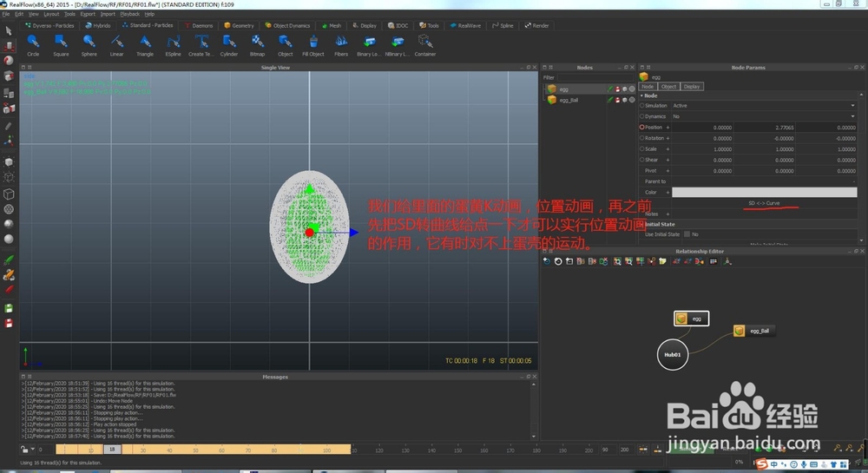Open the Display tab in Node Params
The height and width of the screenshot is (473, 868).
(692, 86)
